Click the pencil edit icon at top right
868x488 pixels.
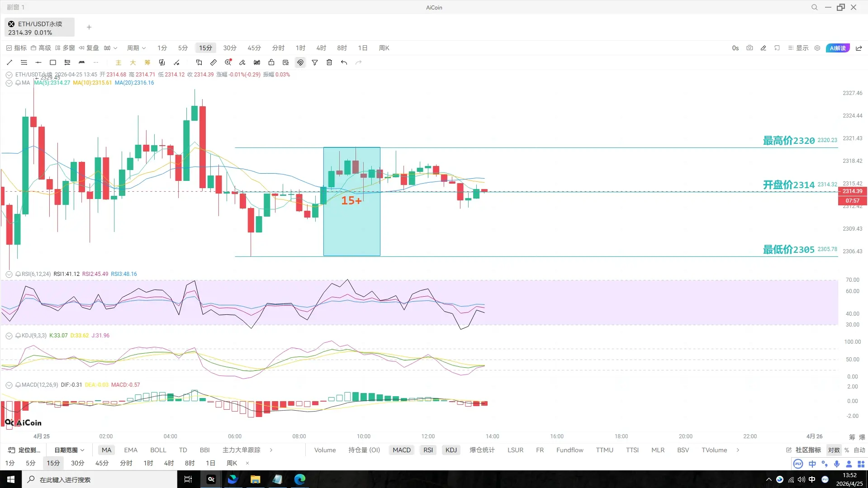pyautogui.click(x=764, y=48)
